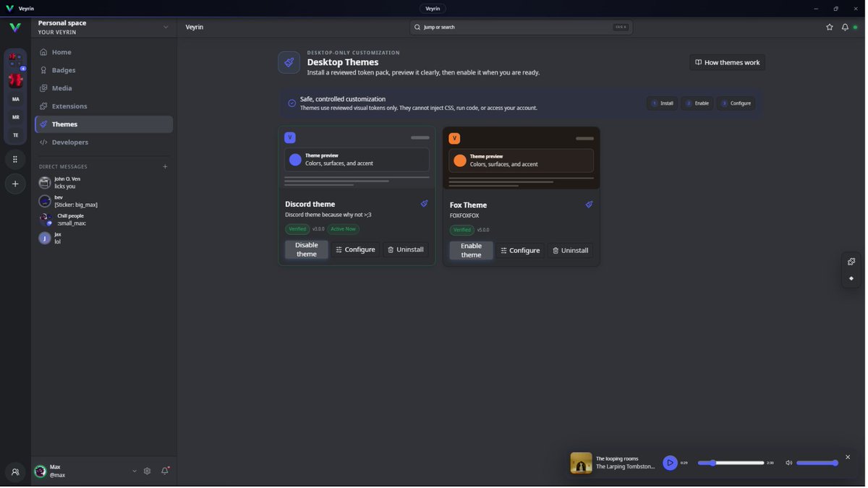This screenshot has height=488, width=868.
Task: Click the notification bell beside user settings
Action: (165, 471)
